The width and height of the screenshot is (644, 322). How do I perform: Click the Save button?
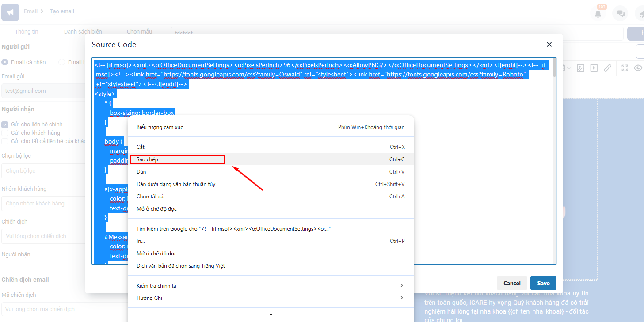point(543,283)
